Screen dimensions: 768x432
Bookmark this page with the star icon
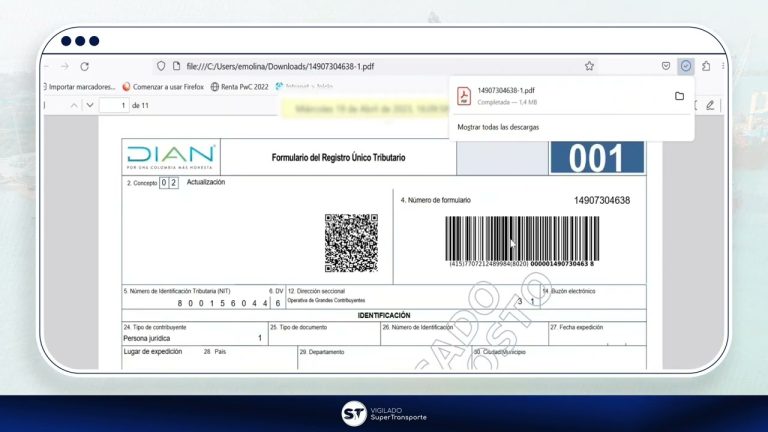pos(589,66)
